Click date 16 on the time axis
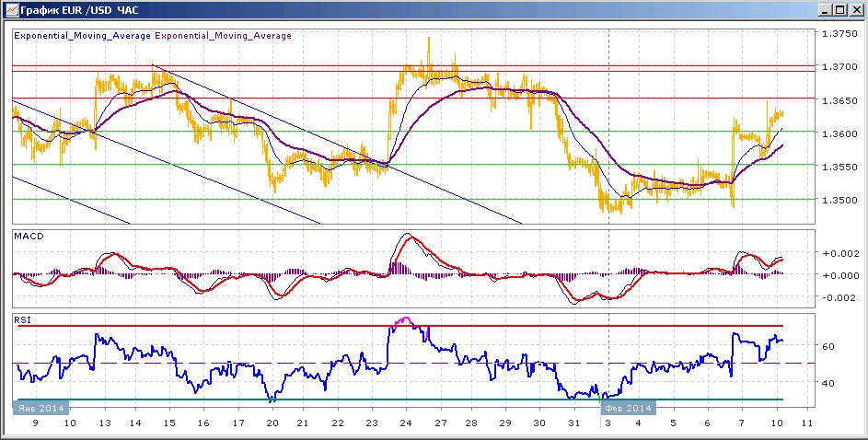The image size is (868, 440). 203,423
